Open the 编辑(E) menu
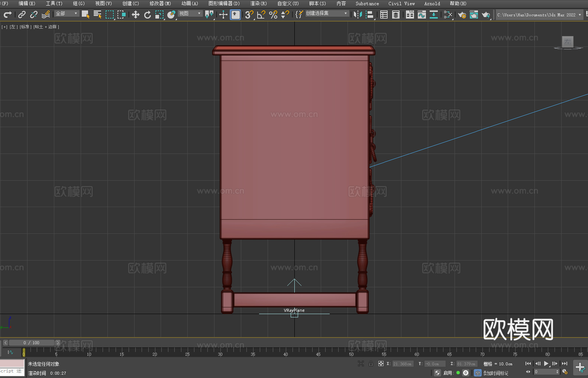Image resolution: width=588 pixels, height=378 pixels. coord(27,3)
